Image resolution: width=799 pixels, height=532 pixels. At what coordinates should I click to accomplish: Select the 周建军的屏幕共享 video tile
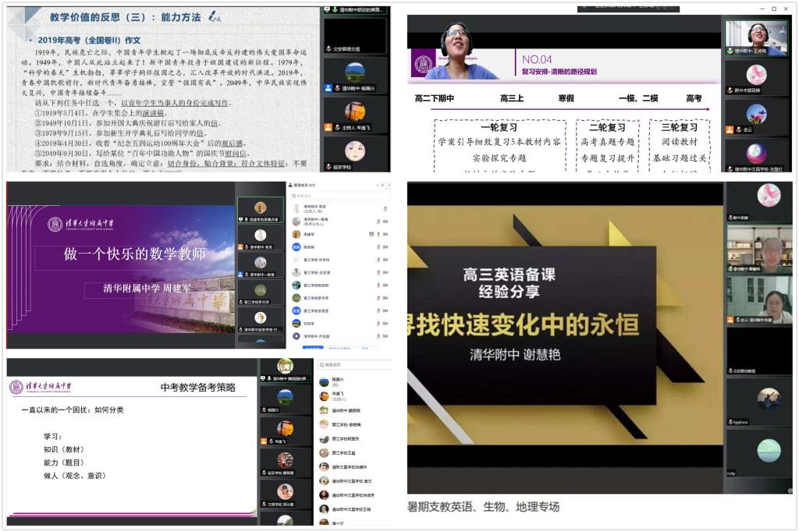pyautogui.click(x=261, y=209)
